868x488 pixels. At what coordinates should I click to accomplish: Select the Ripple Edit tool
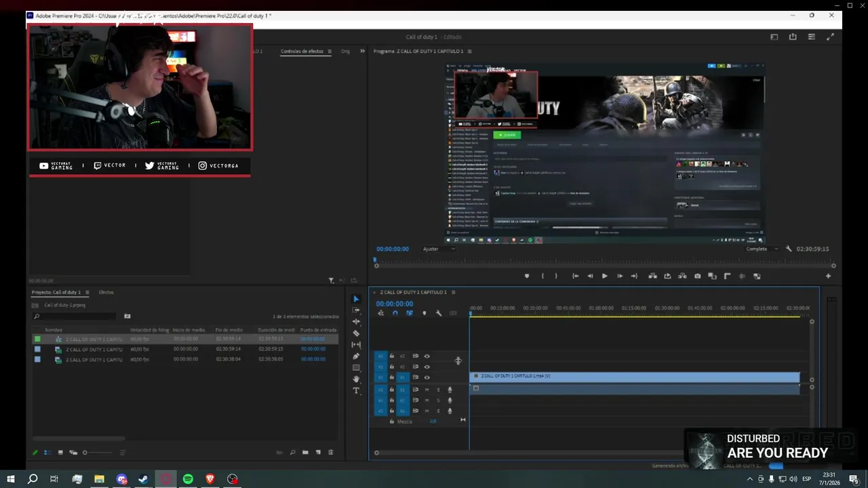[x=356, y=322]
